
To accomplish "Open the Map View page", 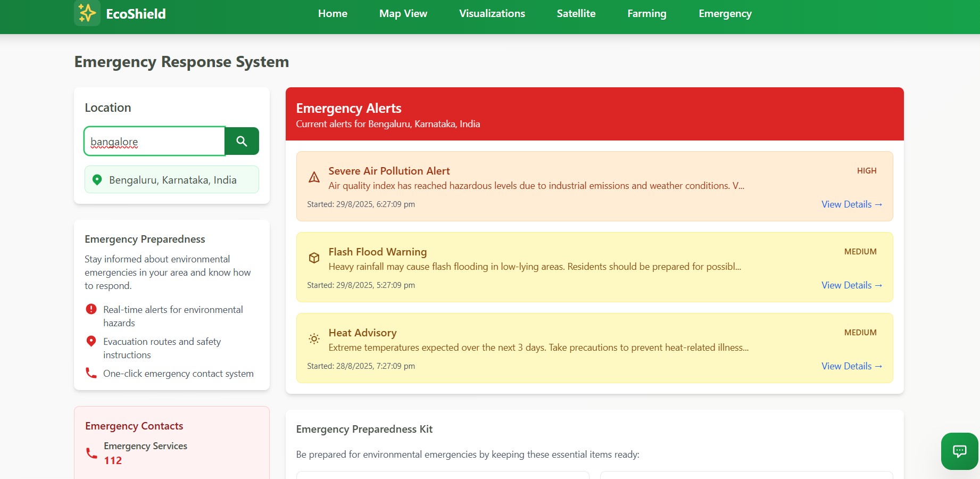I will (x=403, y=14).
